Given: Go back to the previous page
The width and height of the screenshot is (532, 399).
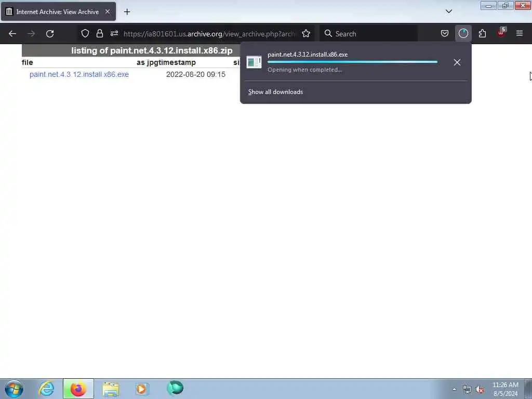Looking at the screenshot, I should (x=12, y=34).
